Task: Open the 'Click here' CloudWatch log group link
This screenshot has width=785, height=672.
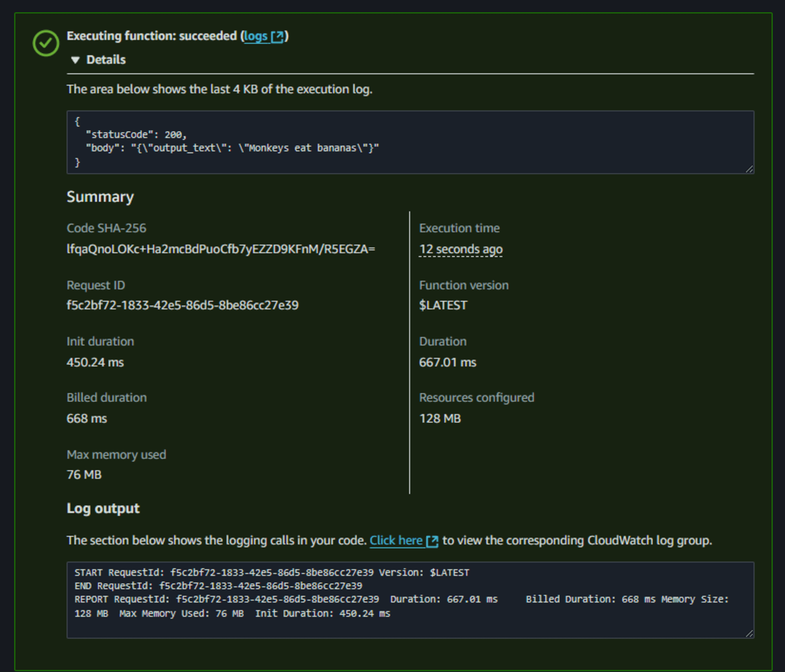Action: coord(396,541)
